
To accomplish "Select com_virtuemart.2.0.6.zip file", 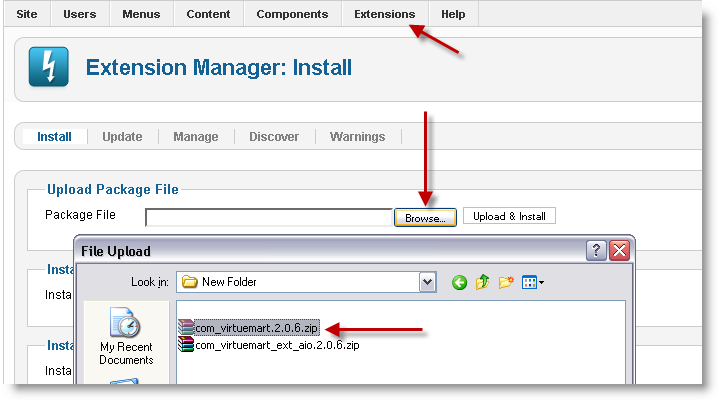I will pyautogui.click(x=248, y=327).
